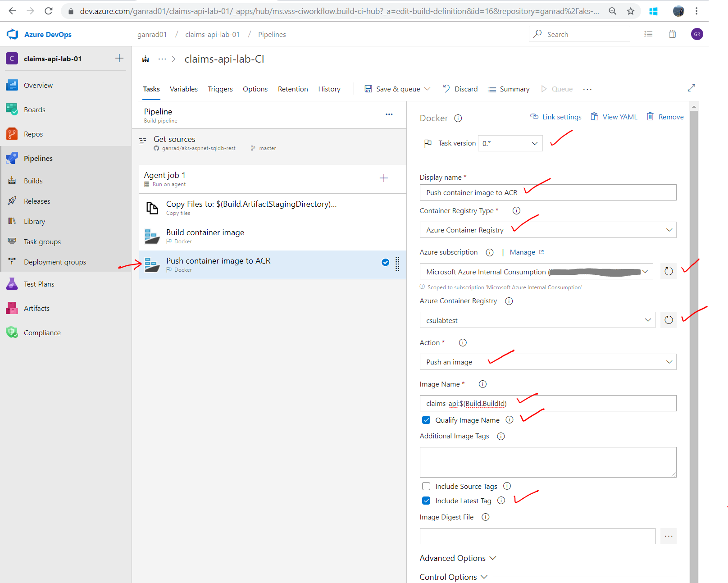This screenshot has height=583, width=728.
Task: Open Test Plans in the sidebar
Action: [x=39, y=284]
